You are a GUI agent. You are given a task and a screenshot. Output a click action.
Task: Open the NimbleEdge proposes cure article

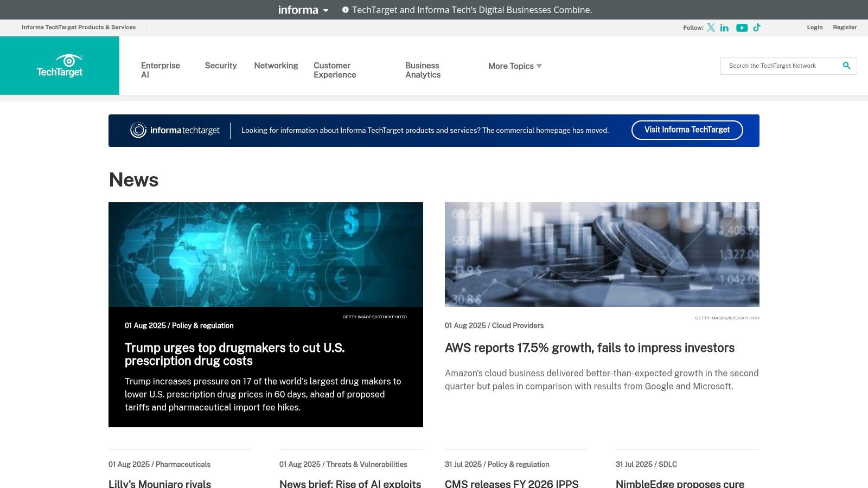pyautogui.click(x=680, y=484)
